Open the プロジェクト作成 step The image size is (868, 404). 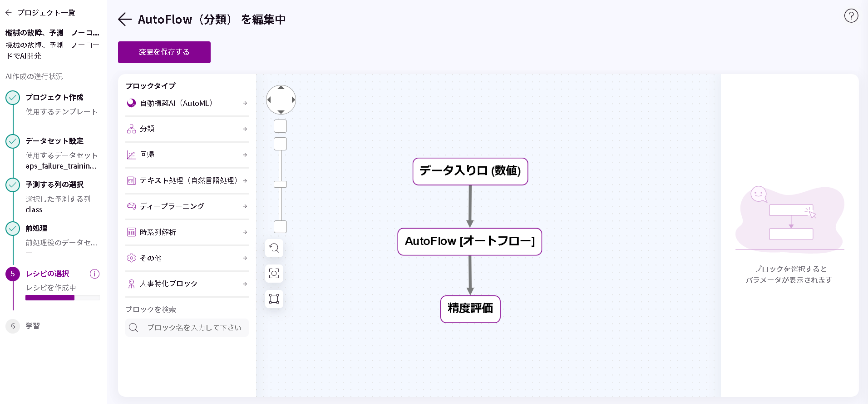point(54,97)
